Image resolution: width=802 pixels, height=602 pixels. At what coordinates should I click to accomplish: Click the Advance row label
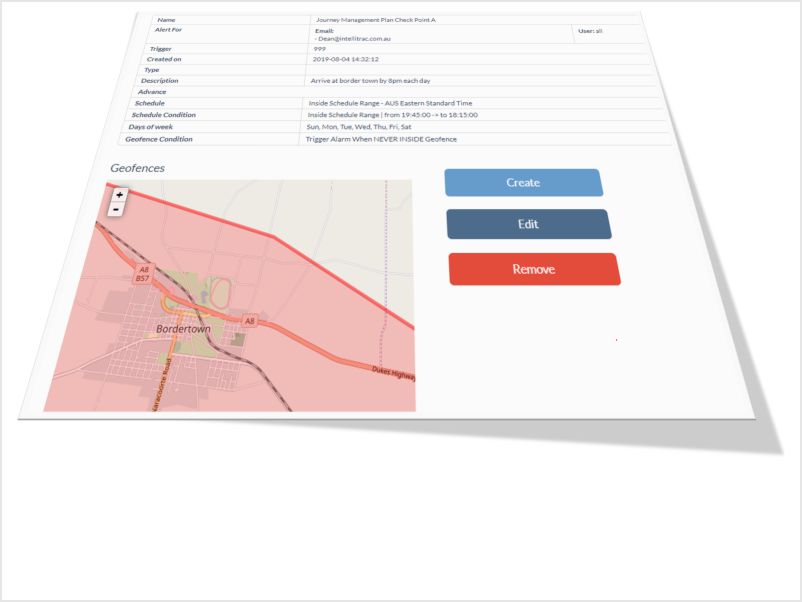point(152,92)
